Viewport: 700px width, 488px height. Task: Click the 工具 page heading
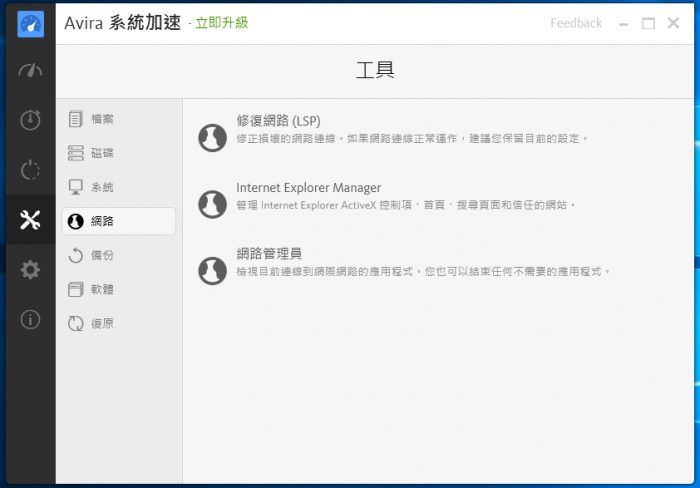375,70
